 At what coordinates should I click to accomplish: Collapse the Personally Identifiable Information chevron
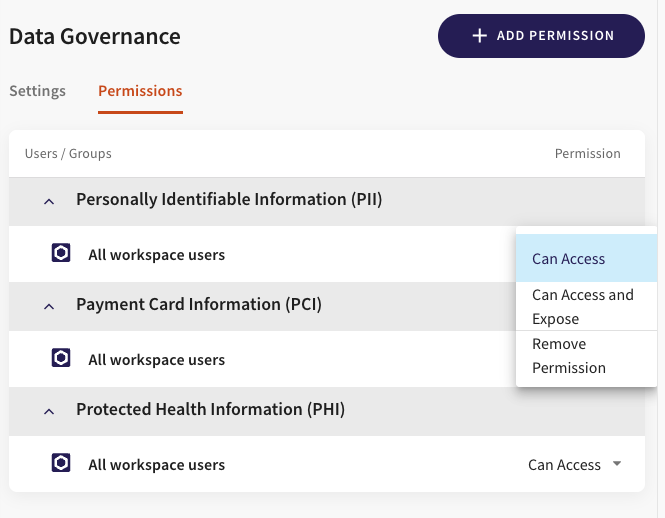[48, 200]
